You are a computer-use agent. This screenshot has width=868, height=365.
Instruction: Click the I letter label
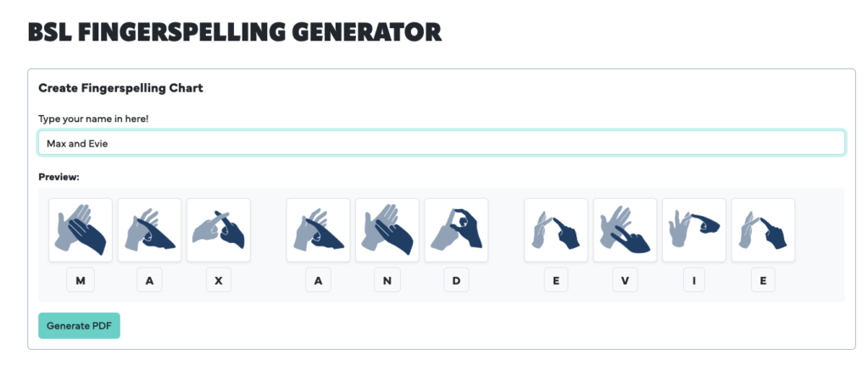693,280
